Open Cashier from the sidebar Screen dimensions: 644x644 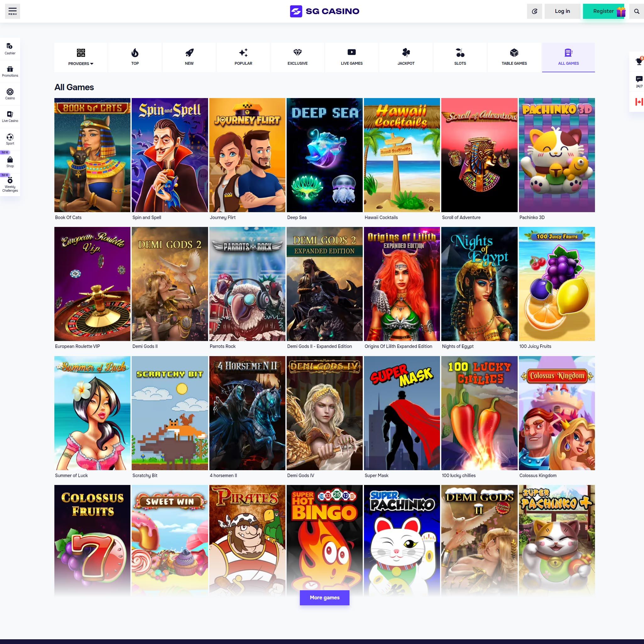tap(10, 49)
